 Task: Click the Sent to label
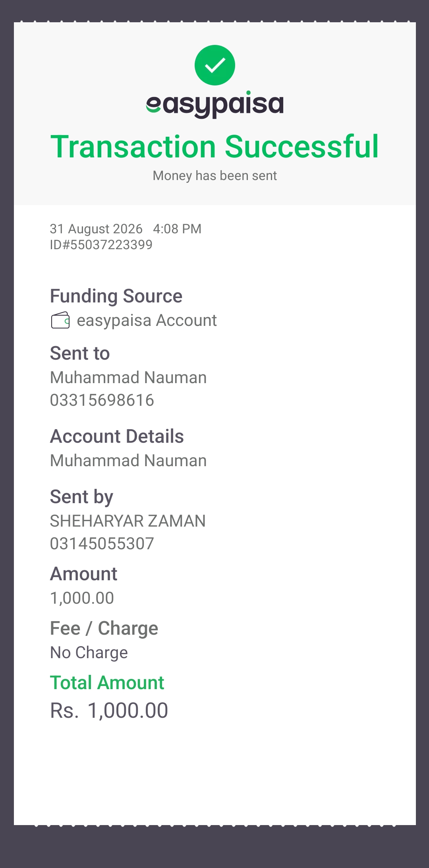tap(80, 353)
